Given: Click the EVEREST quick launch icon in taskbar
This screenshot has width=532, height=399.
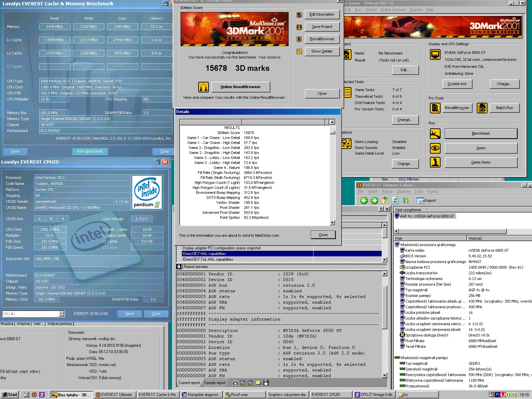Looking at the screenshot, I should click(34, 395).
